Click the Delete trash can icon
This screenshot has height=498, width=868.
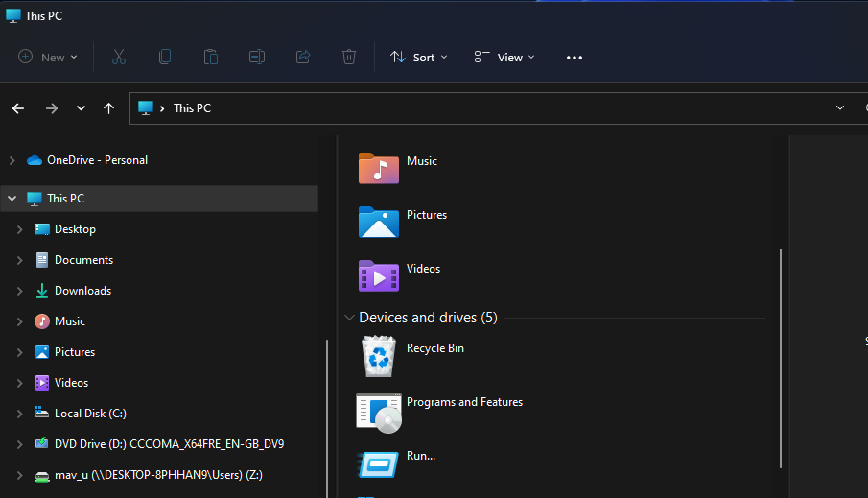tap(349, 58)
